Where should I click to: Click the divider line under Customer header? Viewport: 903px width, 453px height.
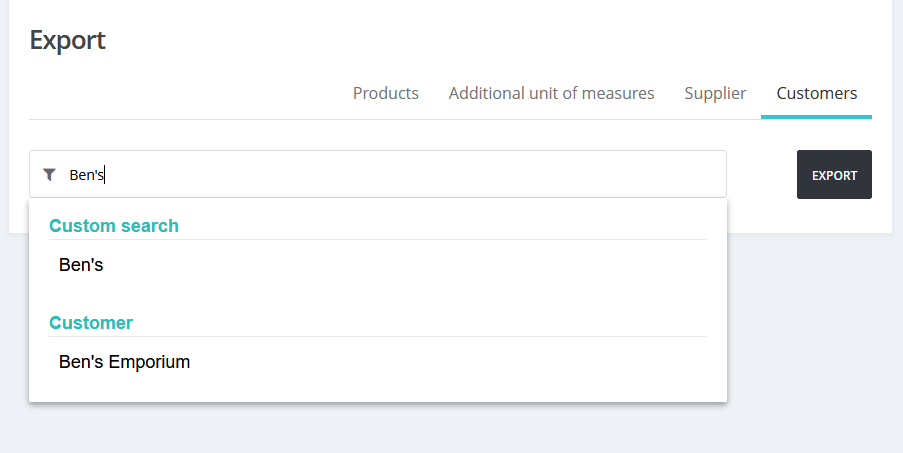click(x=378, y=336)
